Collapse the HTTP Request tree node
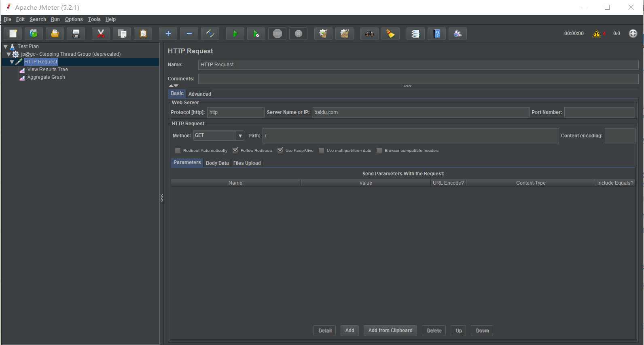Image resolution: width=644 pixels, height=345 pixels. point(12,62)
